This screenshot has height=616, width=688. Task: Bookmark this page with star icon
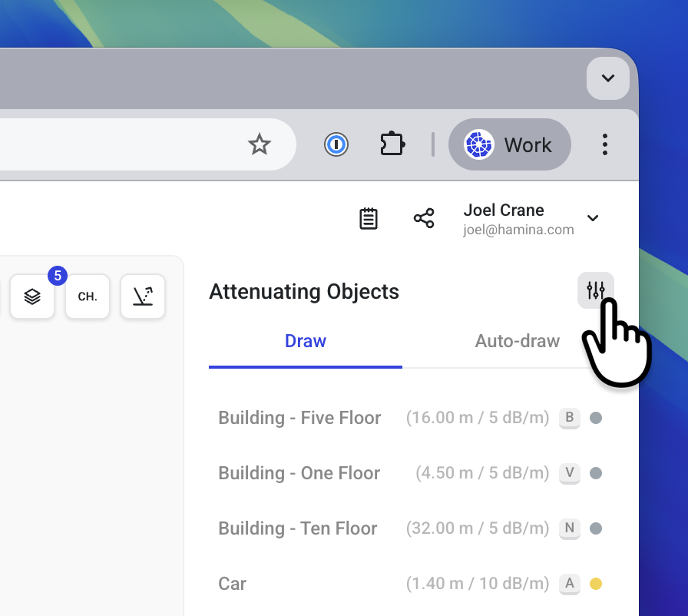pos(260,144)
